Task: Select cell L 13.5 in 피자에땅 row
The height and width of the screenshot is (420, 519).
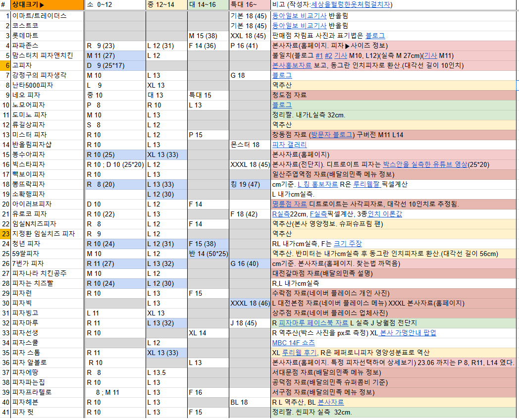Action: tap(167, 372)
